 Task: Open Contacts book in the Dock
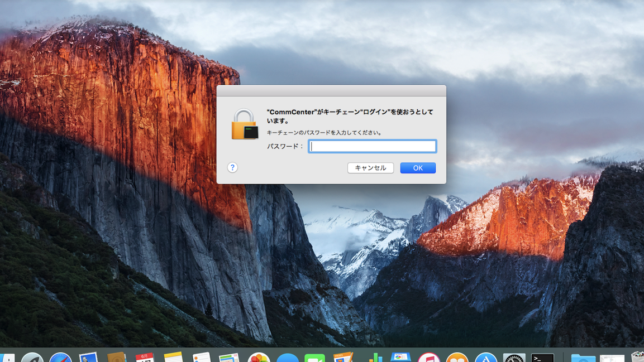117,358
